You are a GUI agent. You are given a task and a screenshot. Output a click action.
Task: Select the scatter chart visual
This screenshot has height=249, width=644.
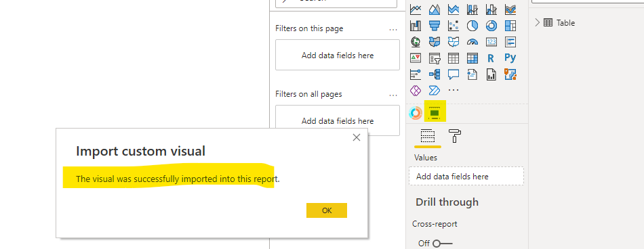454,26
